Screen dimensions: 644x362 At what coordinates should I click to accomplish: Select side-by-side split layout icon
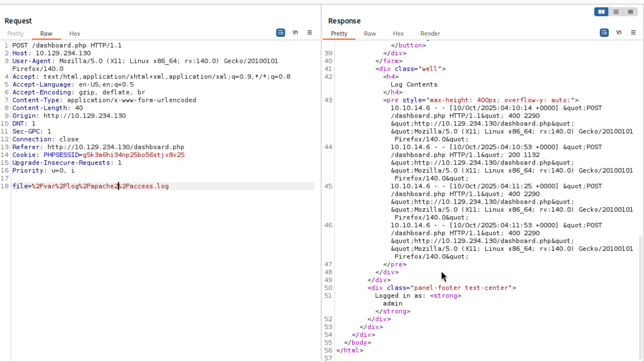601,12
